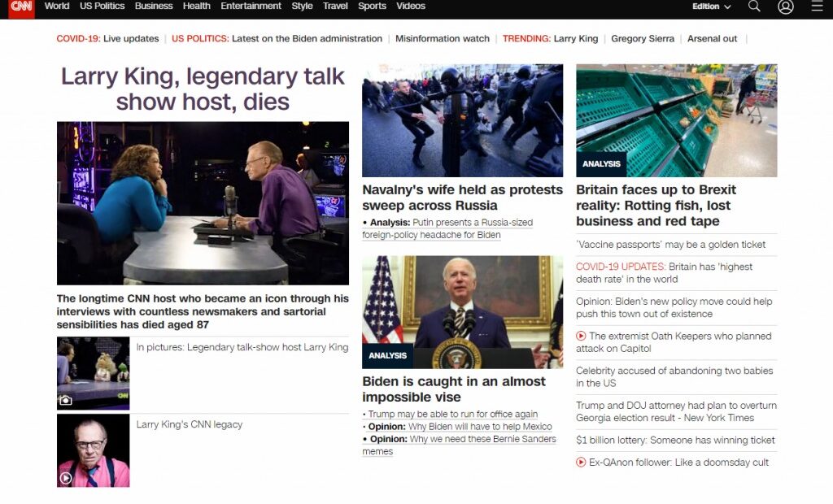Open the US Politics section
This screenshot has height=504, width=833.
pos(102,6)
